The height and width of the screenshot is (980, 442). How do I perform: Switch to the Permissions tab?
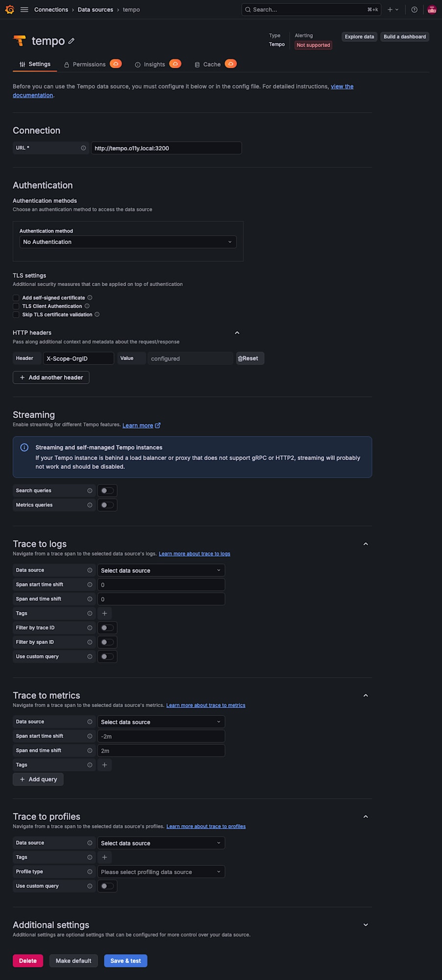click(85, 64)
